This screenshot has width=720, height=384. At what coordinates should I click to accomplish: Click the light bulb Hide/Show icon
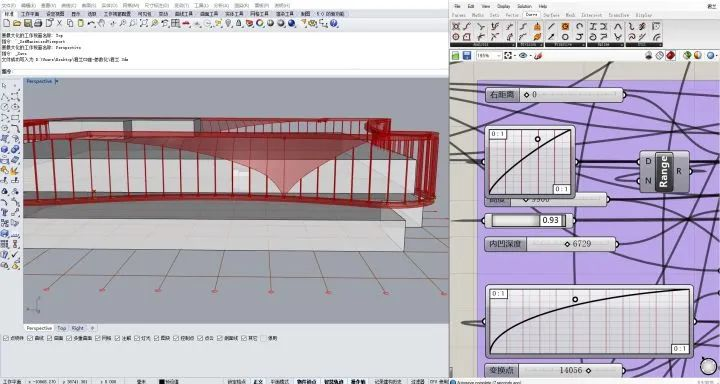pos(228,23)
